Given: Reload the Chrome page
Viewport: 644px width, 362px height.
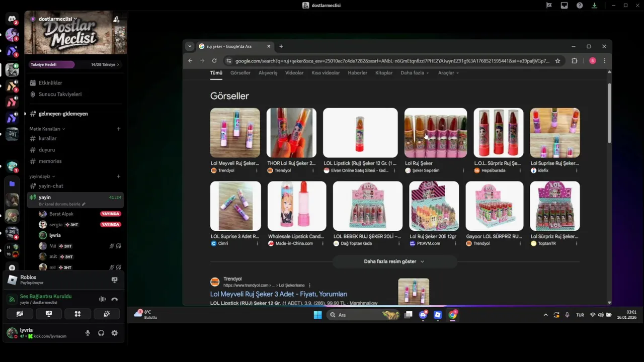Looking at the screenshot, I should tap(214, 61).
